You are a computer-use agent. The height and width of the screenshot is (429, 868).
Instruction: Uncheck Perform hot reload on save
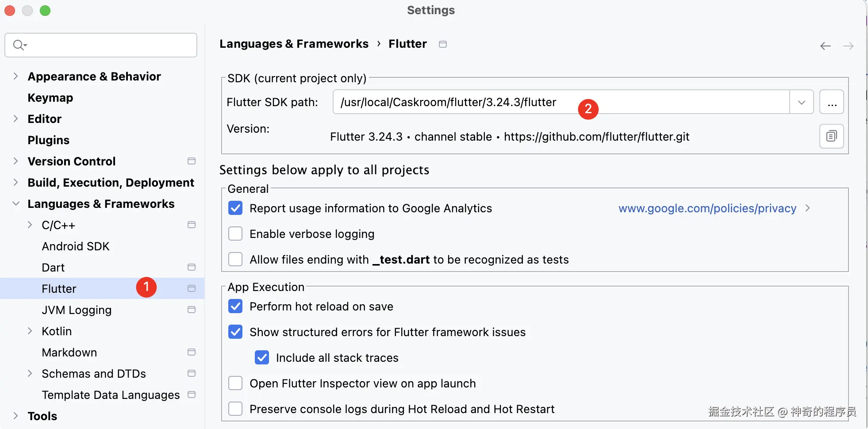(235, 306)
